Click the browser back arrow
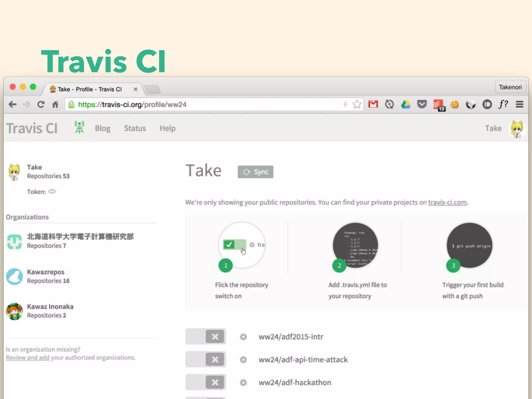This screenshot has width=532, height=399. 12,105
